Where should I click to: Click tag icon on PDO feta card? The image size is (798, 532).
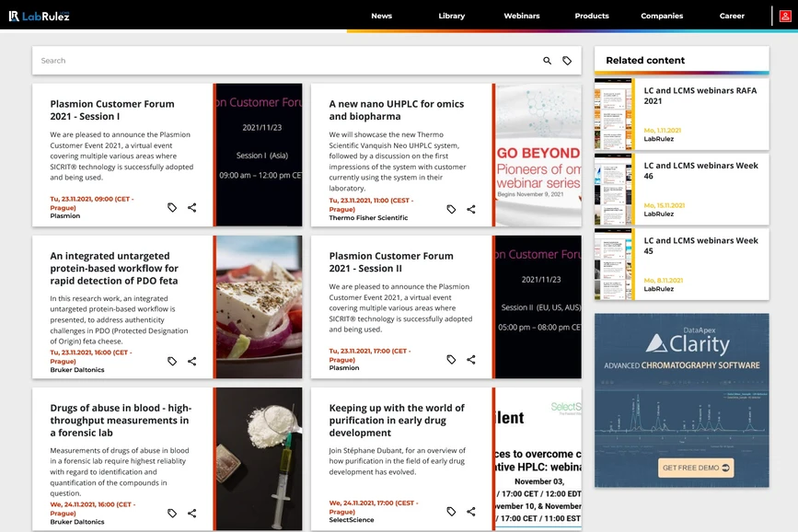pos(172,361)
